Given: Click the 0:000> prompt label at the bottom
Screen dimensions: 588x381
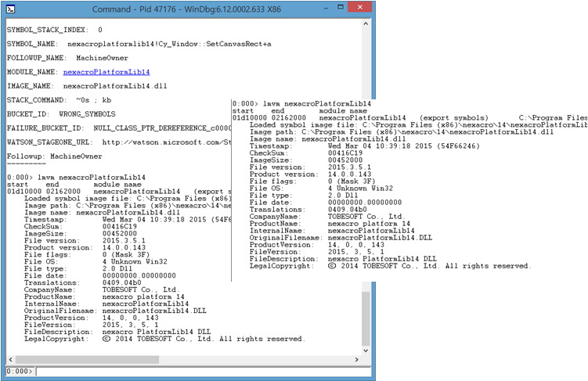Looking at the screenshot, I should 20,372.
